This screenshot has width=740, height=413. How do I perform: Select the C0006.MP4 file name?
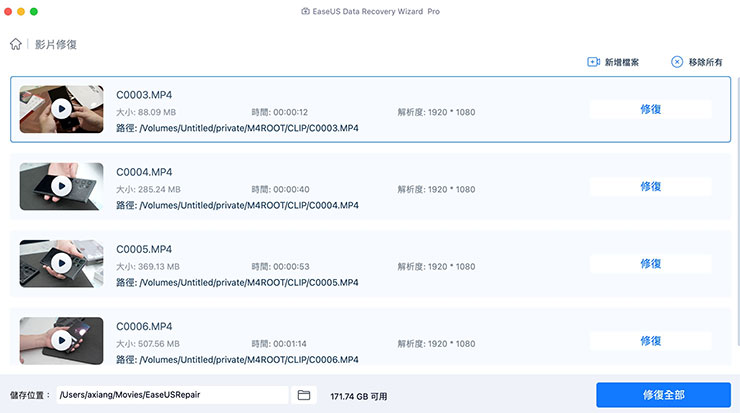(x=144, y=327)
